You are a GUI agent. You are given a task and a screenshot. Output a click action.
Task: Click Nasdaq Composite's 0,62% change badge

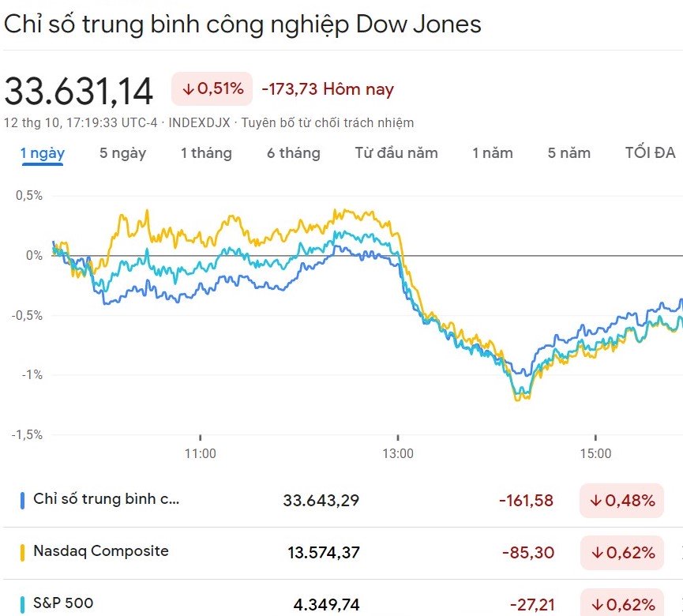[x=621, y=553]
